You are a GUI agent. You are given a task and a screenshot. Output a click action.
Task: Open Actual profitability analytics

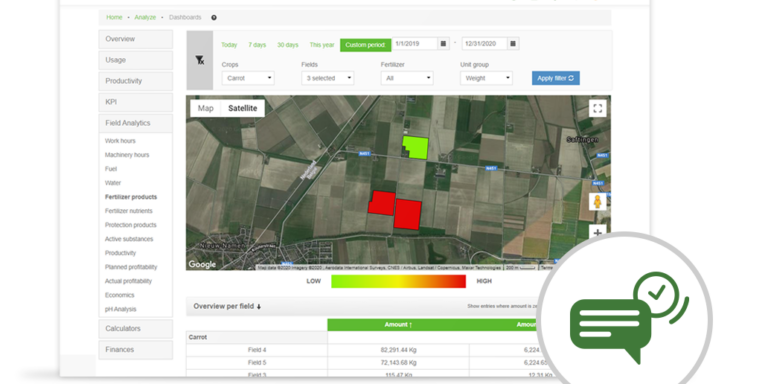click(128, 281)
